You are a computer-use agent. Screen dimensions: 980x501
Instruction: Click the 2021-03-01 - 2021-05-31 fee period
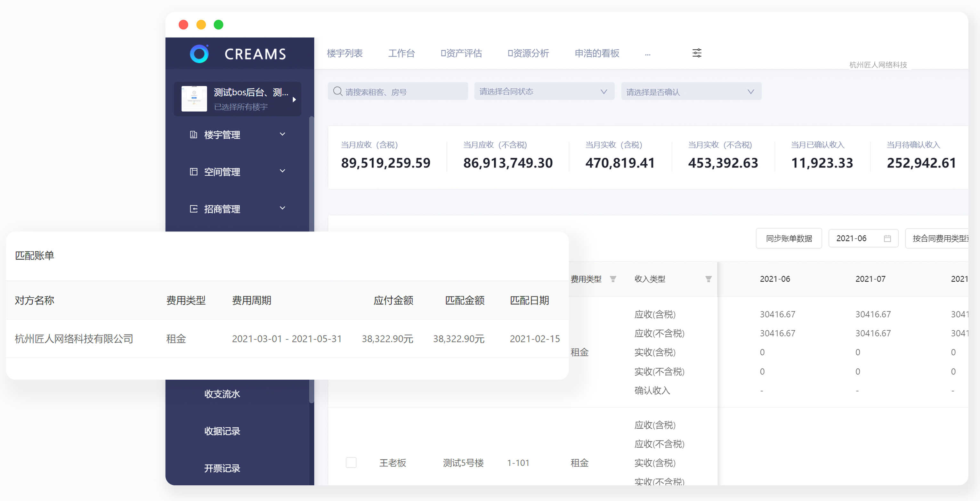click(287, 339)
